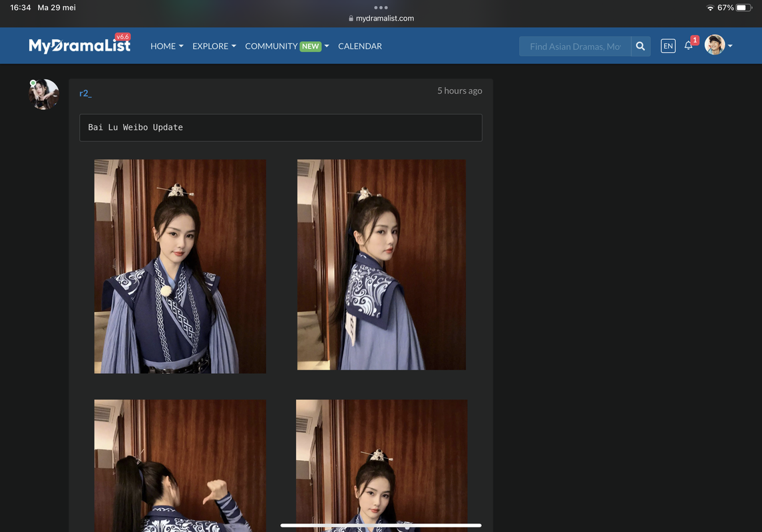
Task: Click the 5 hours ago timestamp
Action: [x=459, y=90]
